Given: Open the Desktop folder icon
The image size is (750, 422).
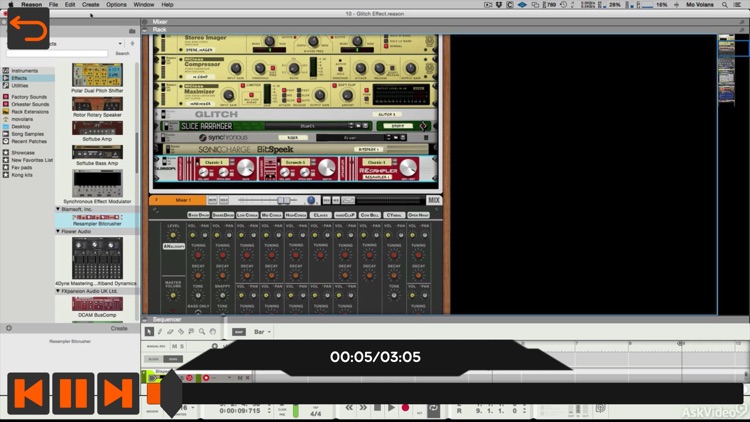Looking at the screenshot, I should (6, 126).
